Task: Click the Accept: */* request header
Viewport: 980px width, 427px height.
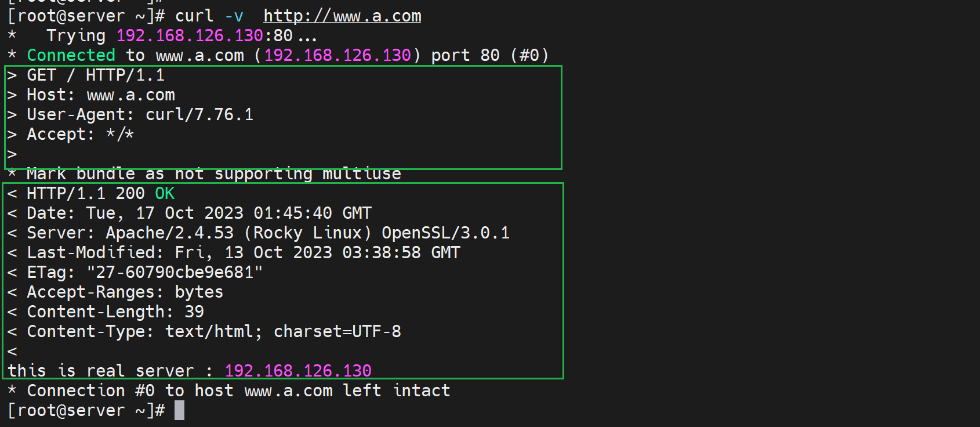Action: point(80,135)
